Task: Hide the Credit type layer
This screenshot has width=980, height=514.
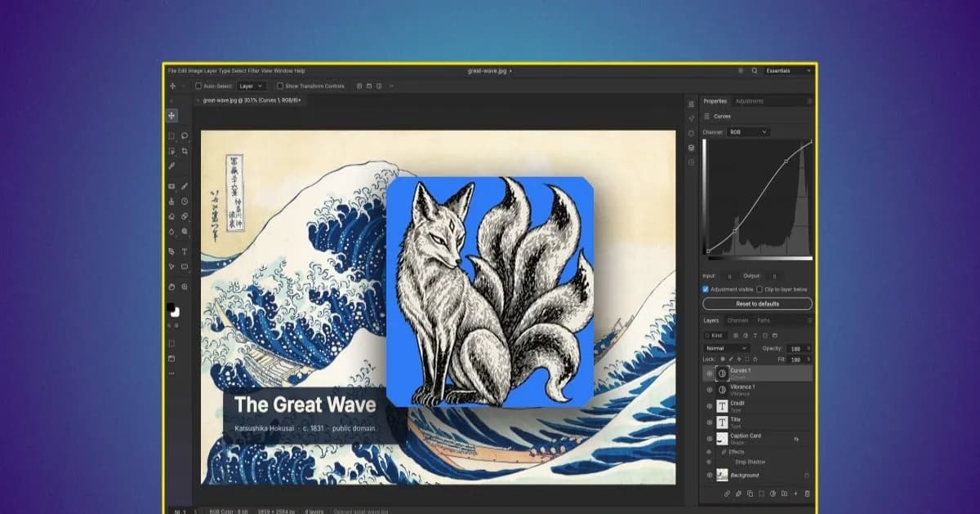Action: pyautogui.click(x=709, y=405)
